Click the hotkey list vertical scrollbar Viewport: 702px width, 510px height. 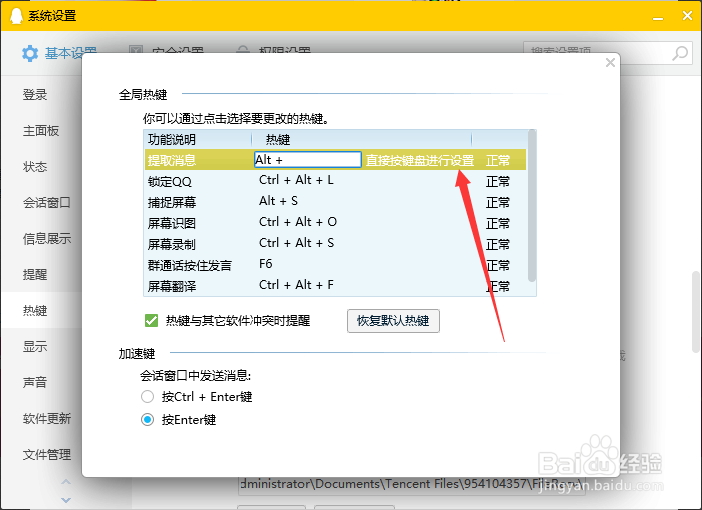point(531,206)
